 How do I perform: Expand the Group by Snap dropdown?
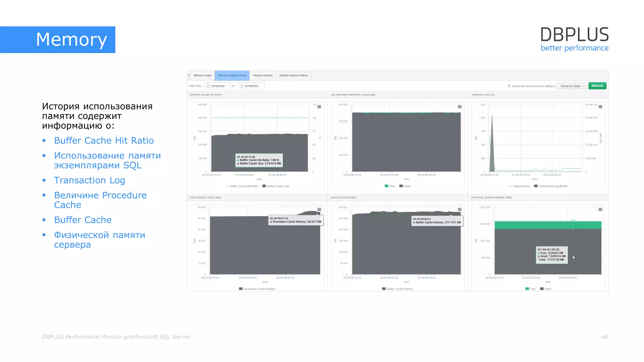coord(572,86)
